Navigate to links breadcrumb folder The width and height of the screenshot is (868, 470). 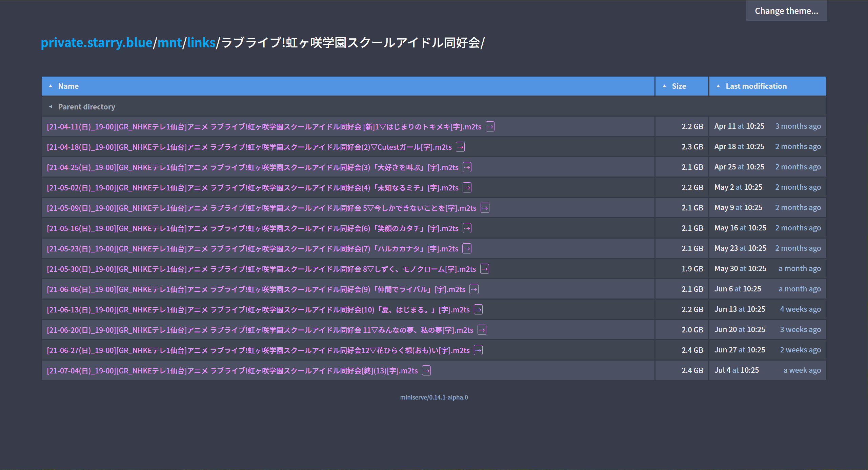201,43
